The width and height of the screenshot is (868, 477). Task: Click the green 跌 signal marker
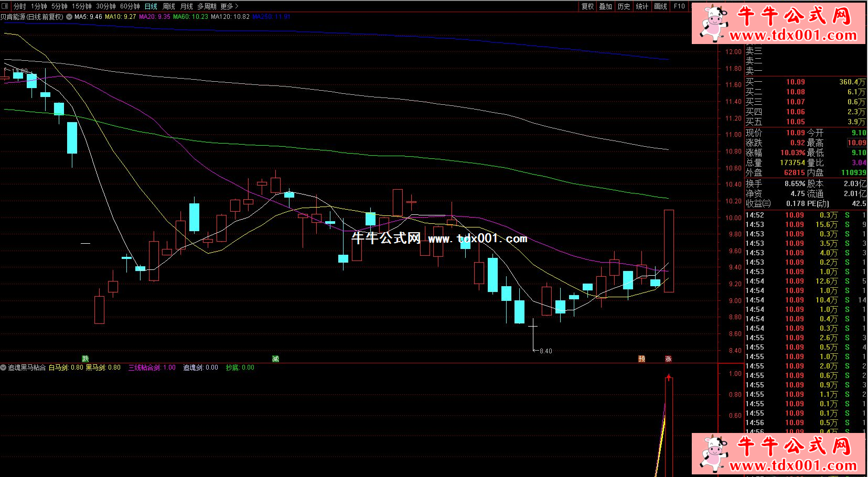(85, 359)
